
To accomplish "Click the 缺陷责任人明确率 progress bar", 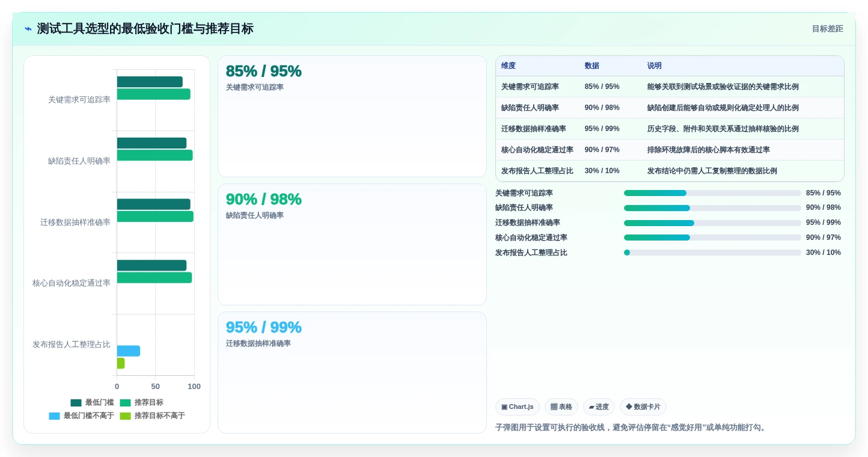I will click(712, 208).
